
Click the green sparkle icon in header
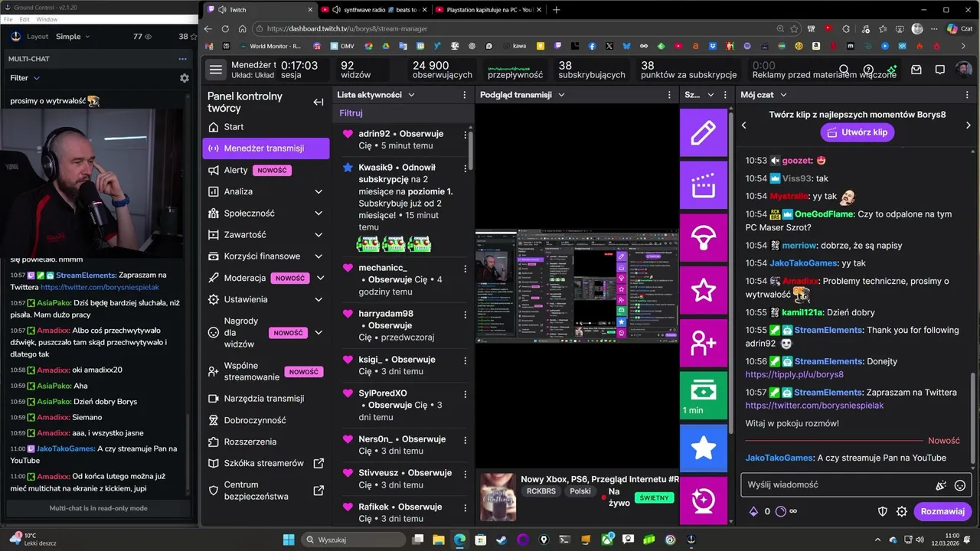892,70
